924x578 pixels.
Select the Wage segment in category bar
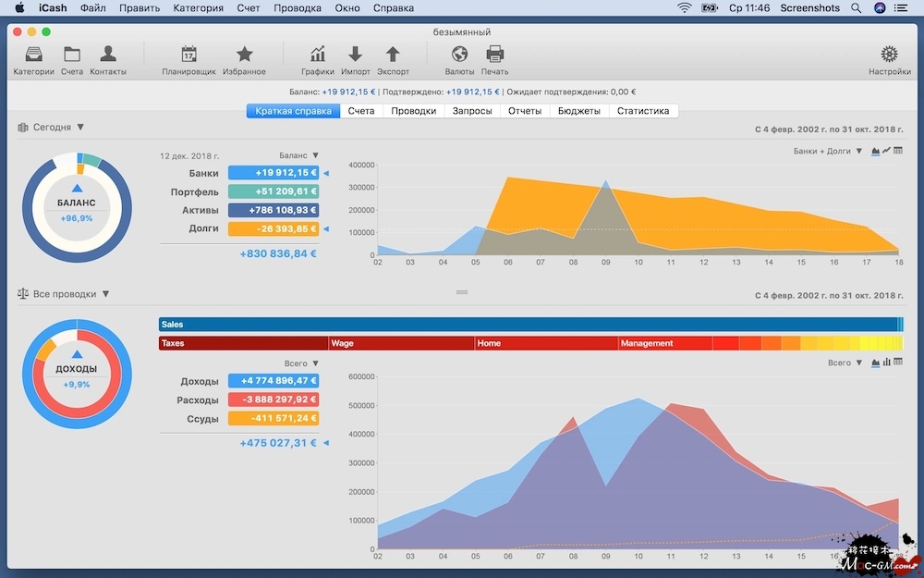[x=401, y=343]
